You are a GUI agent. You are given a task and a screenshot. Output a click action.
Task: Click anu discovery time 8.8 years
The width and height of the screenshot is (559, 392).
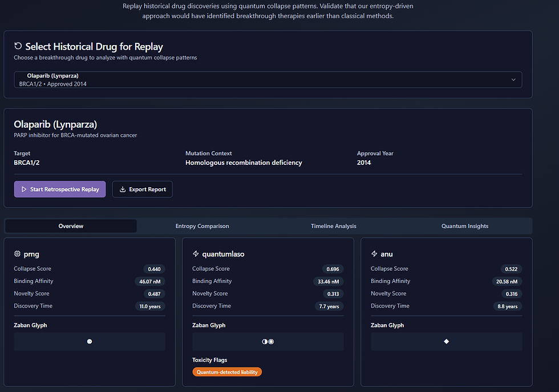pos(508,306)
